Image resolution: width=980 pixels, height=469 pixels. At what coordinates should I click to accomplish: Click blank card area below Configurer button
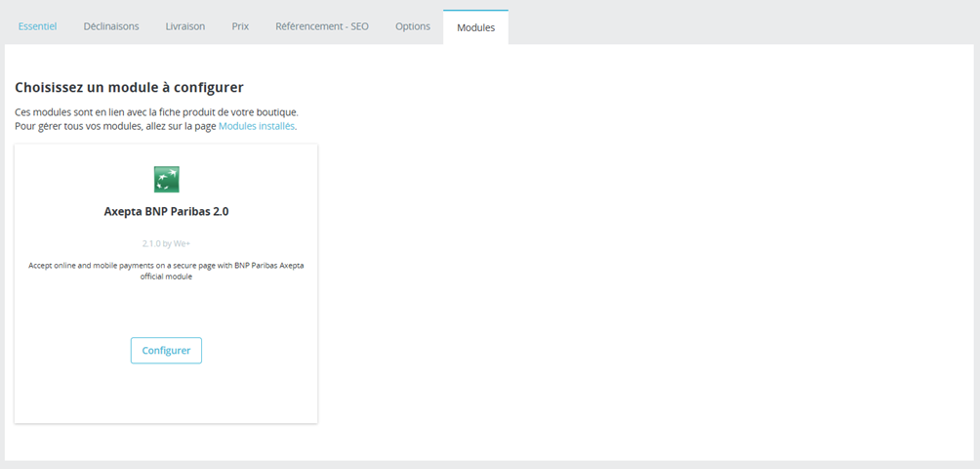166,396
